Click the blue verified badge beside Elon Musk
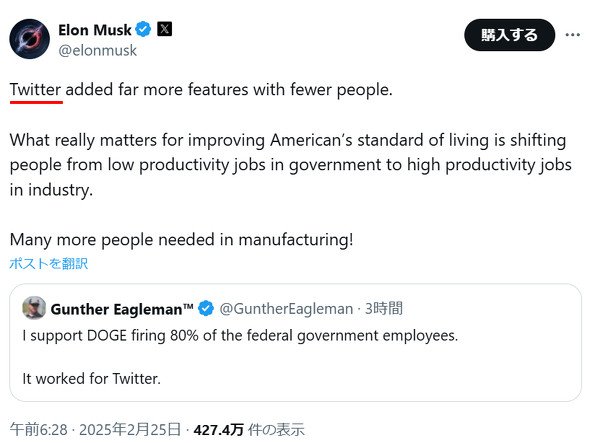 click(x=143, y=29)
